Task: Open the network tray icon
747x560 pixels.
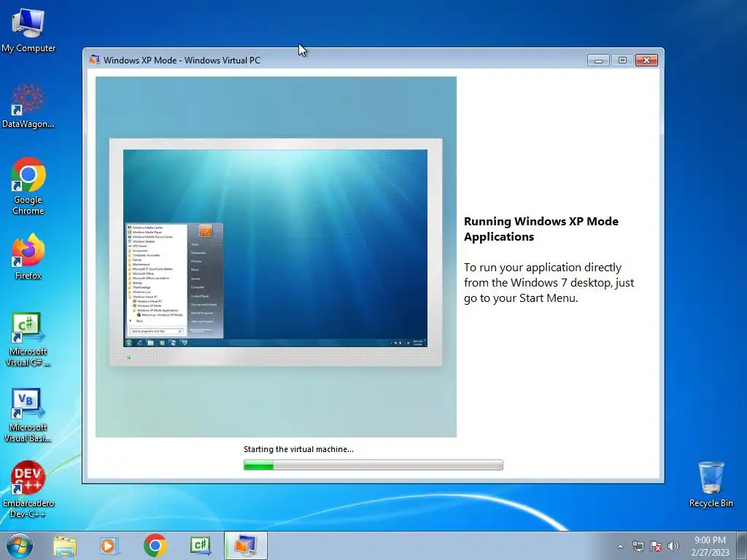Action: (638, 546)
